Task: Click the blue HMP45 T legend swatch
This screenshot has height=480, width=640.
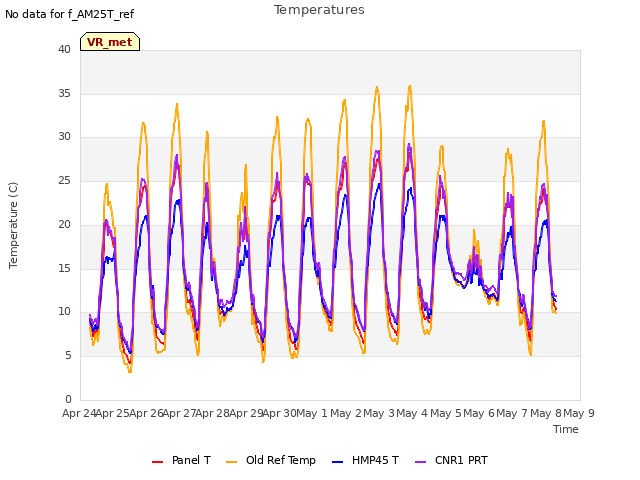Action: pyautogui.click(x=338, y=462)
